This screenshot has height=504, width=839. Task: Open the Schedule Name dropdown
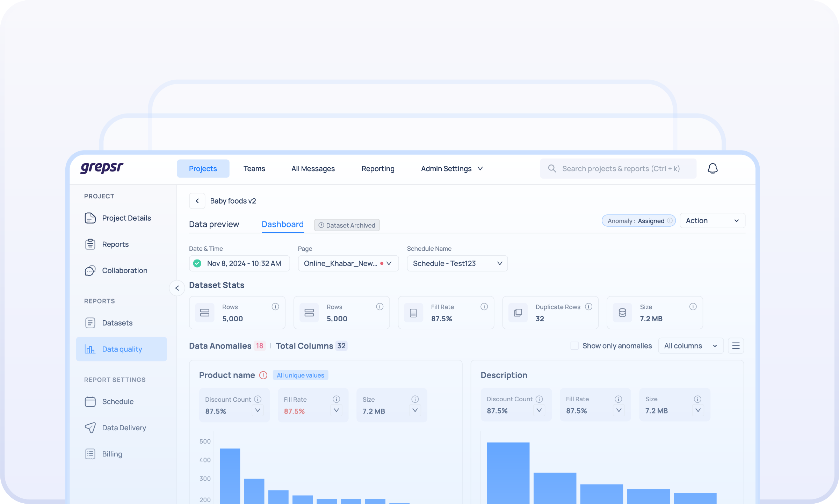click(x=457, y=263)
